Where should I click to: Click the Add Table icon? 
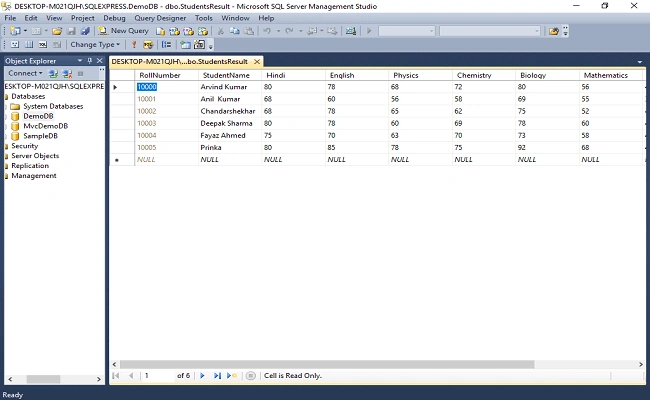pos(185,44)
